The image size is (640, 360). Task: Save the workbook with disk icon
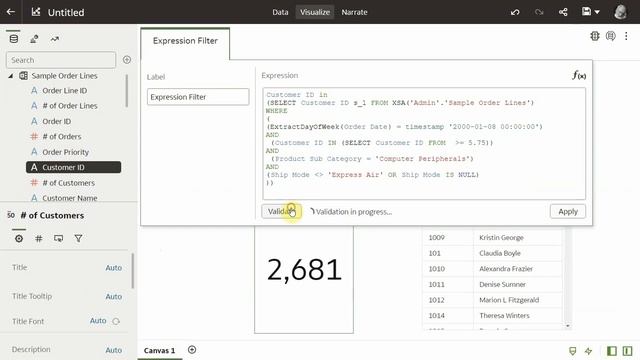coord(587,11)
